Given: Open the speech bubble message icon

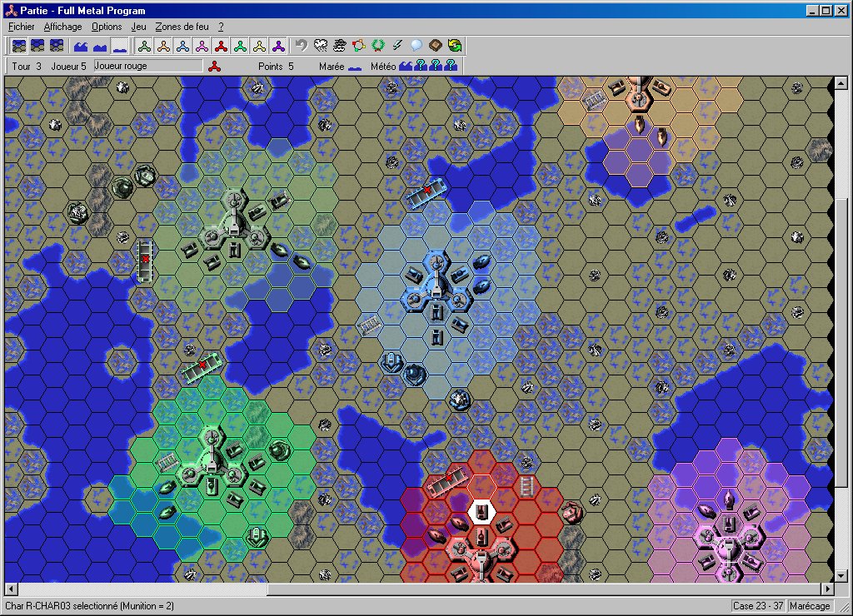Looking at the screenshot, I should click(417, 45).
